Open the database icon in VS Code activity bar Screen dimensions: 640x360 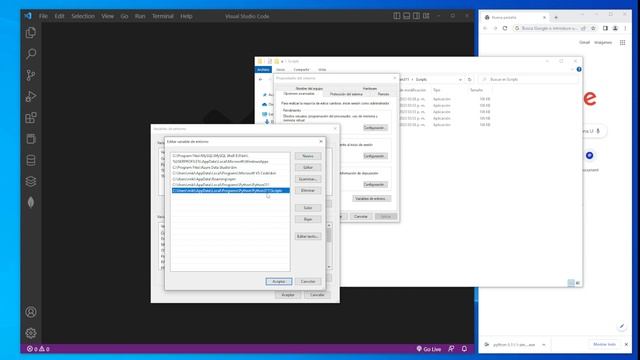(x=31, y=160)
